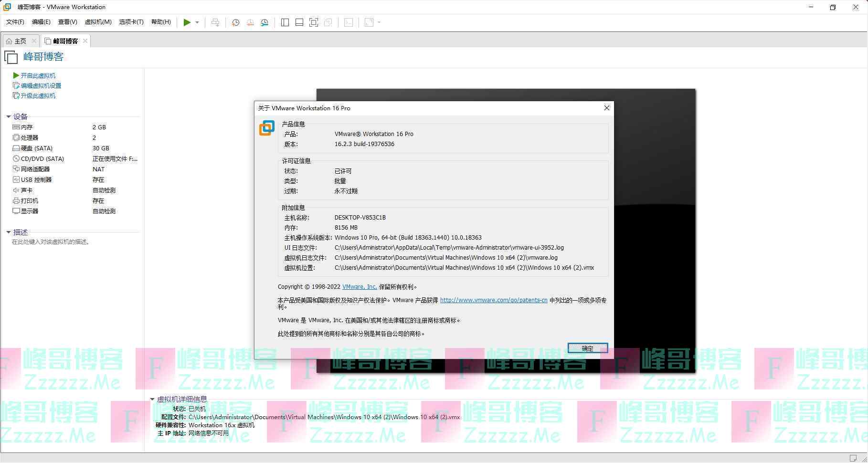
Task: Open the dropdown arrow beside the power button
Action: 197,22
